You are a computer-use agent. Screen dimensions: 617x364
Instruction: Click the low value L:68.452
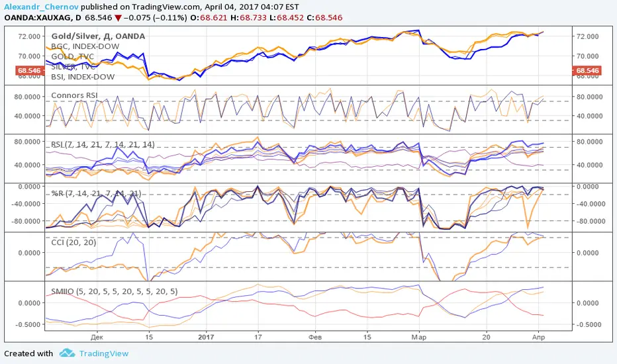(287, 18)
